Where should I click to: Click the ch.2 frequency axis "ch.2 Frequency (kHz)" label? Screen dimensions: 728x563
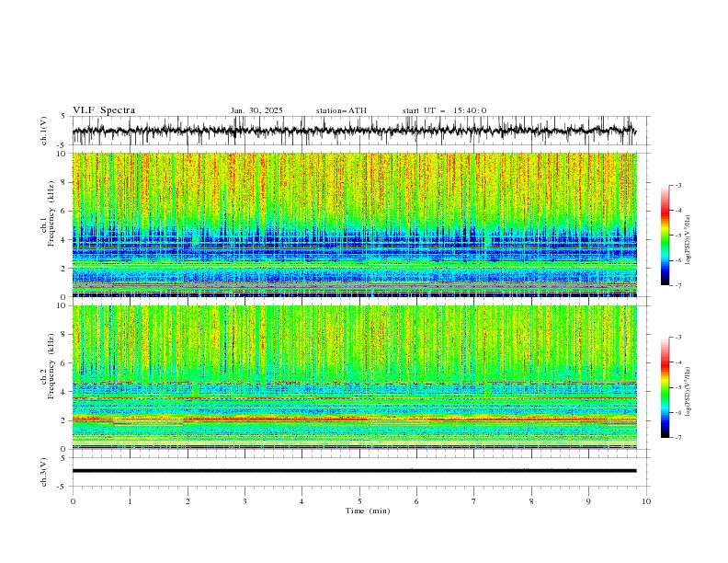[48, 366]
